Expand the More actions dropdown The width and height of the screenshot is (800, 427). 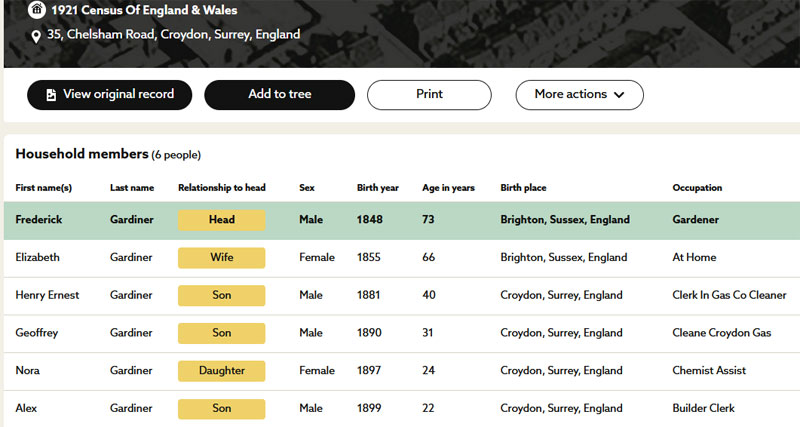pos(578,95)
